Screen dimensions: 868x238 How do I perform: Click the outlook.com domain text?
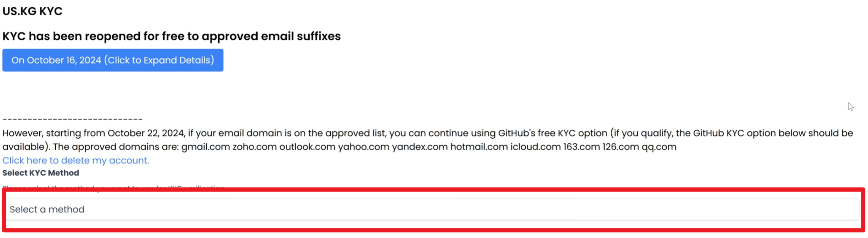coord(307,147)
